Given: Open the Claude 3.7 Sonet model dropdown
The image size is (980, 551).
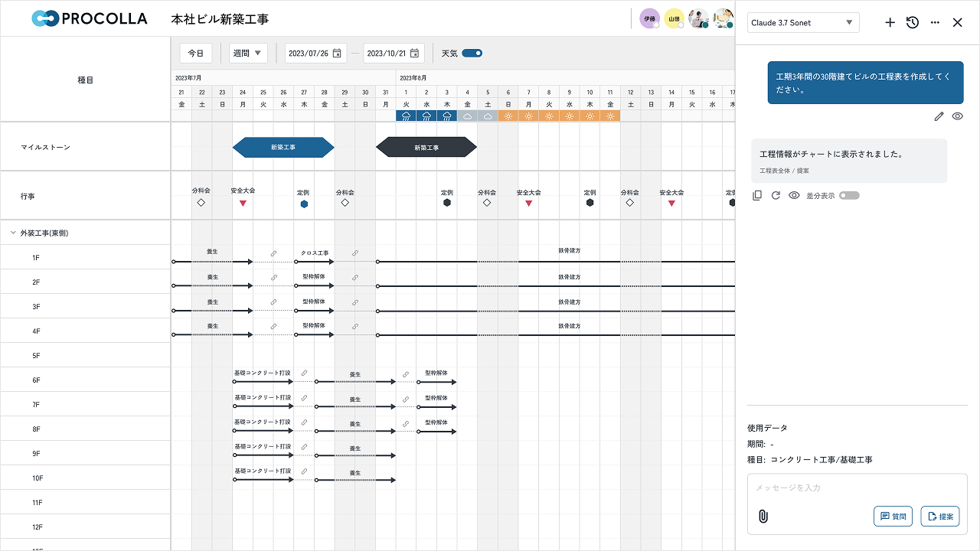Looking at the screenshot, I should pyautogui.click(x=803, y=23).
